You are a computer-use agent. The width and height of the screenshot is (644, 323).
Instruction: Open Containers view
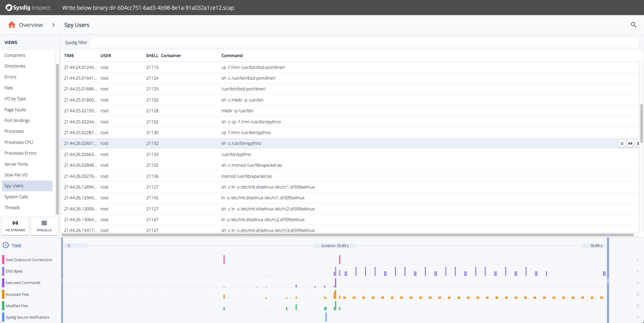point(15,55)
